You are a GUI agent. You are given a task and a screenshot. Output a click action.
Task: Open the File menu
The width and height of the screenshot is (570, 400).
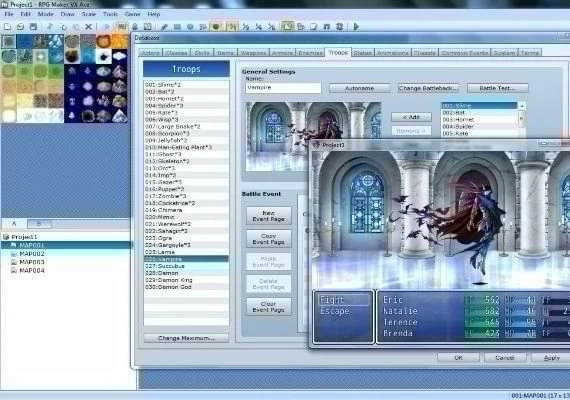click(x=9, y=14)
